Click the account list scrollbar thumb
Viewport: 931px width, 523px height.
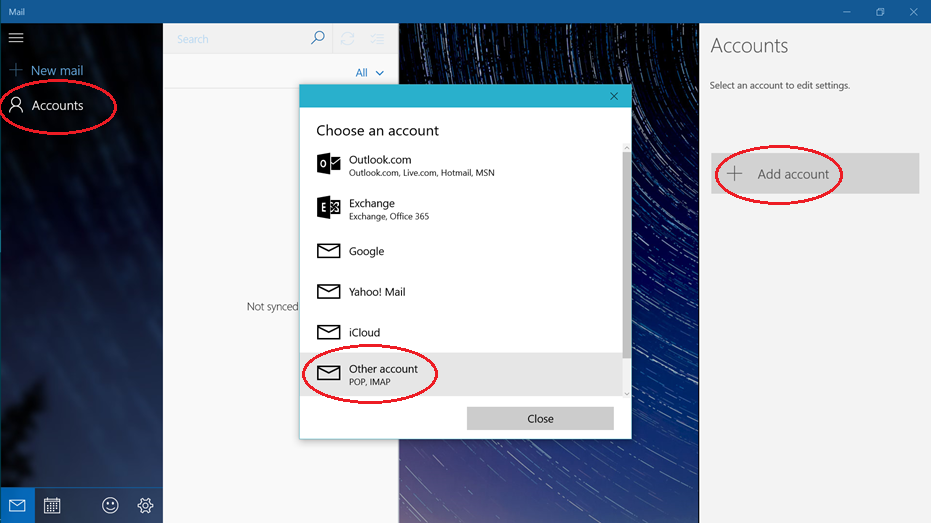tap(626, 255)
